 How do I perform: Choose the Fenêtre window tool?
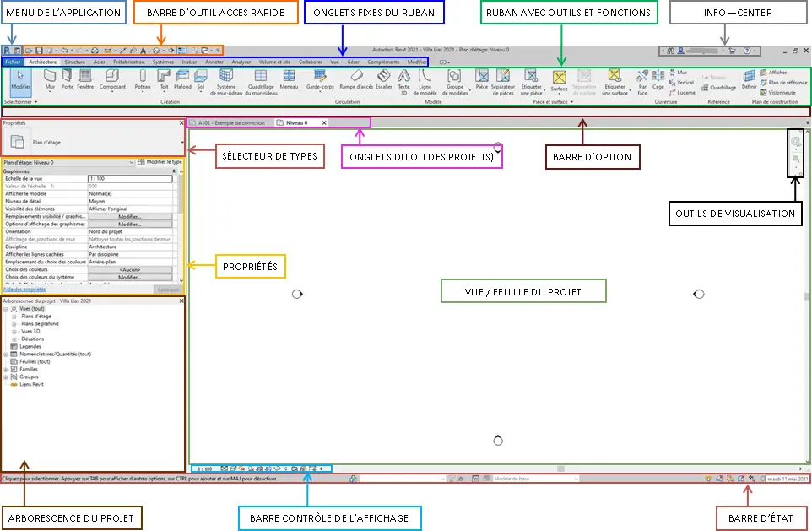pos(85,81)
